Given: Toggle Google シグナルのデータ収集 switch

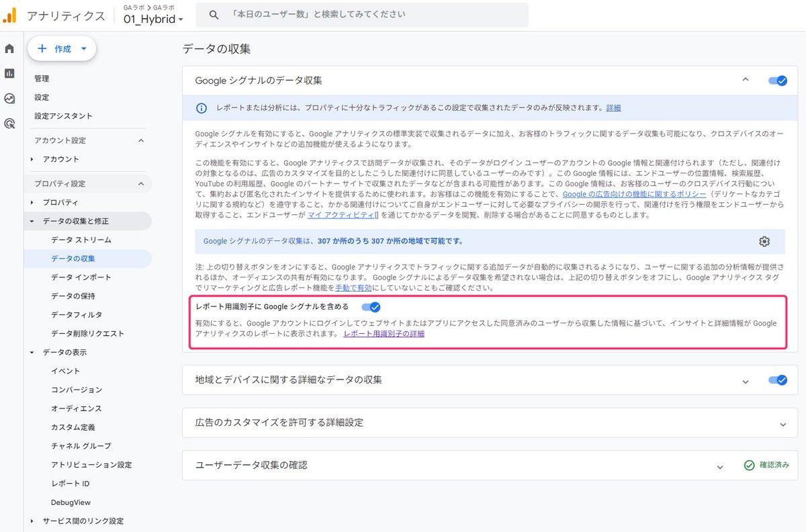Looking at the screenshot, I should pos(778,81).
